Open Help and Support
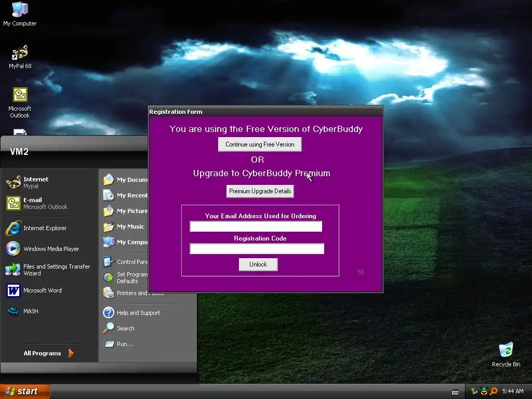 pos(131,312)
